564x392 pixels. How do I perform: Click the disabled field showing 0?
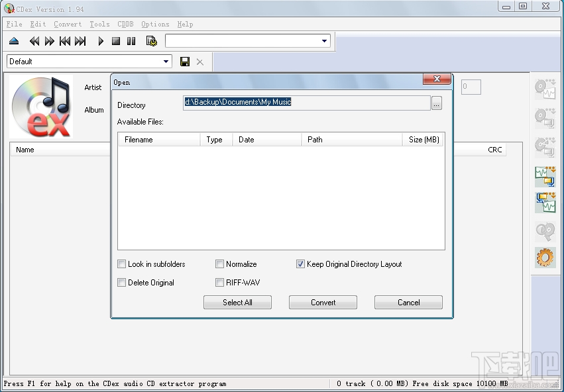point(471,87)
